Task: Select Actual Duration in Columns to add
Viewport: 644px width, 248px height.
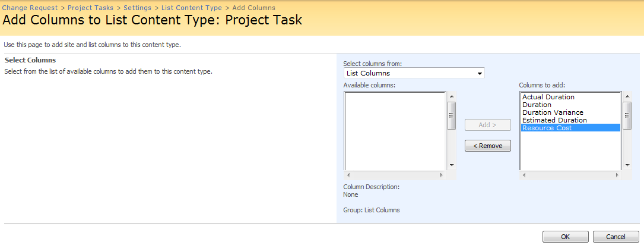Action: [570, 97]
